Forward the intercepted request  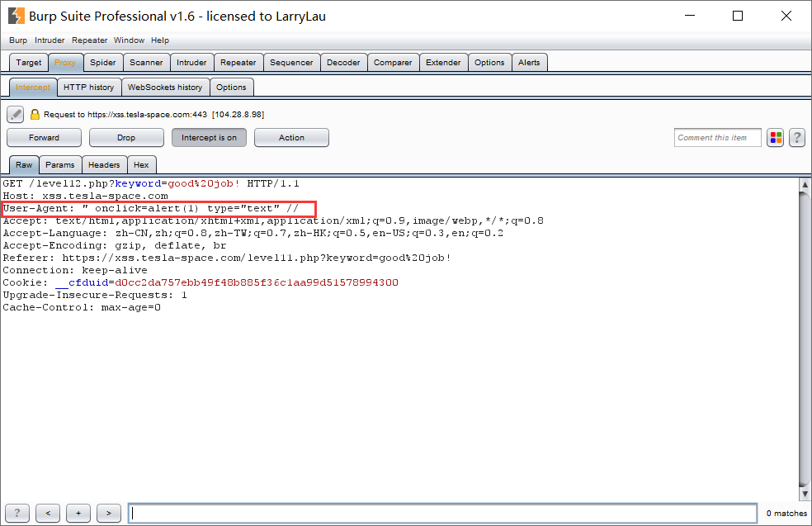[44, 138]
